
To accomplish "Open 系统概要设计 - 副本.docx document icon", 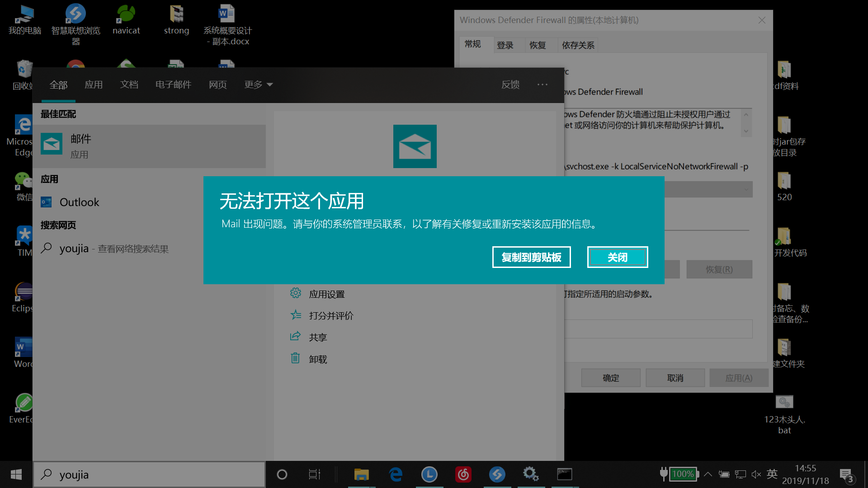I will click(x=227, y=25).
